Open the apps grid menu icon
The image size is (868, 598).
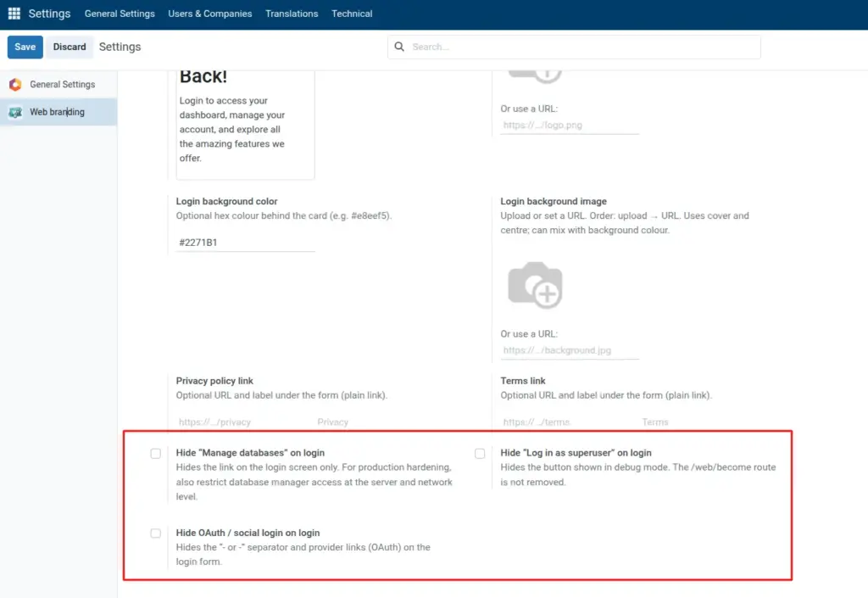(14, 14)
